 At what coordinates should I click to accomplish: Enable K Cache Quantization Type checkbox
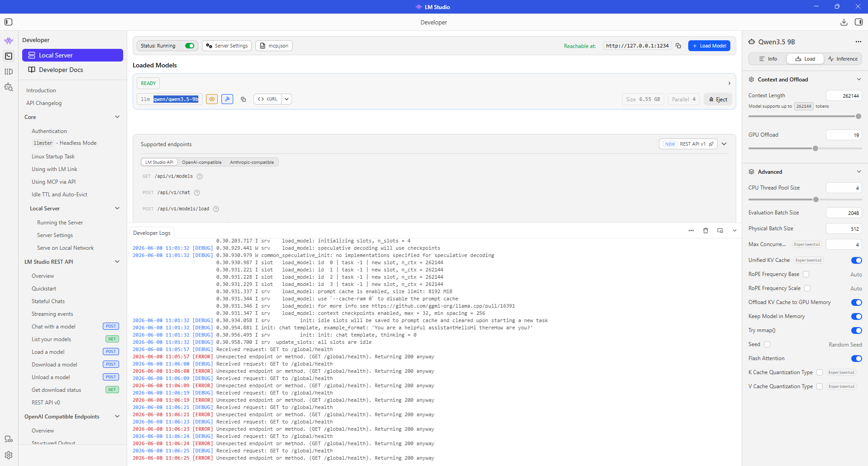click(x=820, y=372)
